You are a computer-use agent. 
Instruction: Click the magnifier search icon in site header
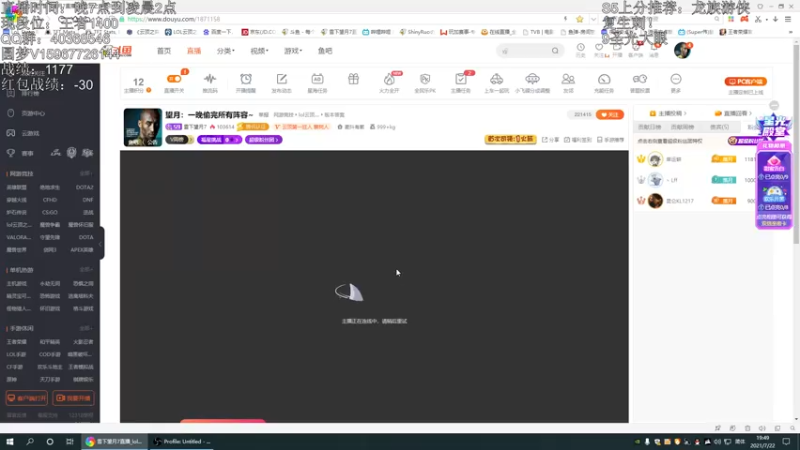point(555,51)
